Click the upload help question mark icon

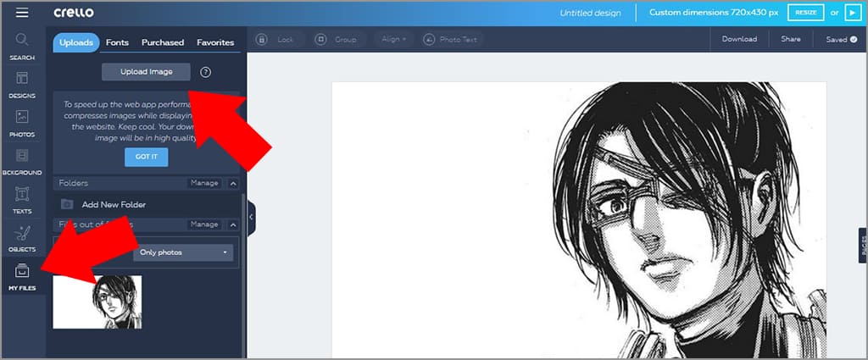click(x=205, y=72)
